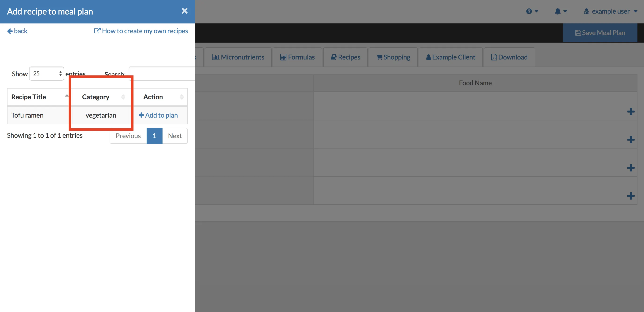This screenshot has height=312, width=644.
Task: Click the back arrow link
Action: click(17, 30)
